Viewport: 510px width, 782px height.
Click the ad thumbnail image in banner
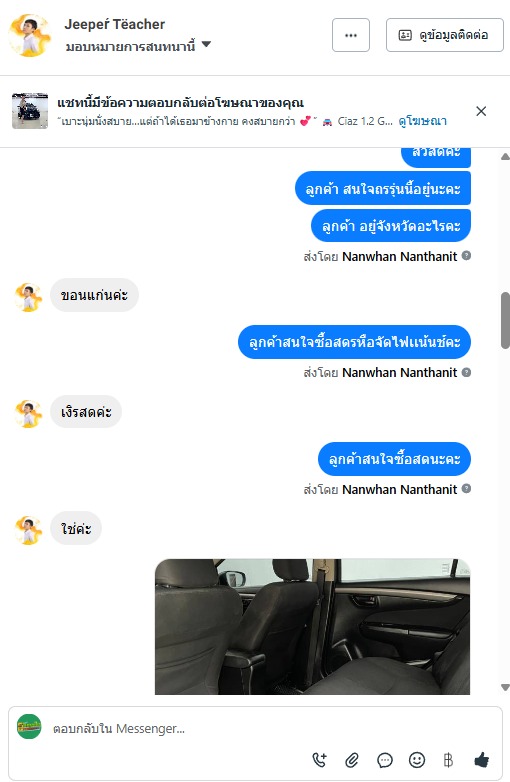coord(30,111)
